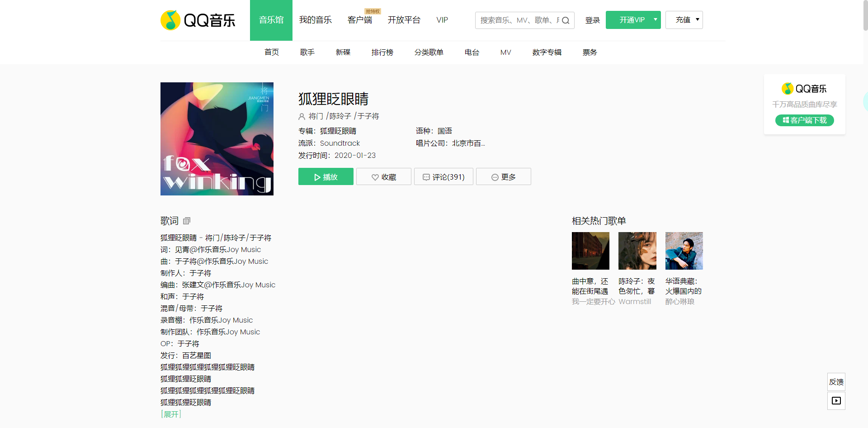Open the 排行榜 menu item

tap(382, 52)
